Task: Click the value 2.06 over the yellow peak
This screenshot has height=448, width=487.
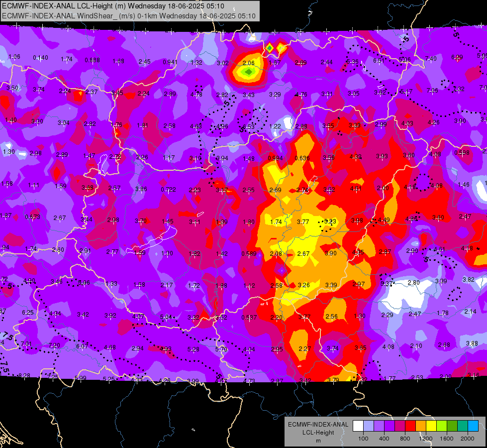Action: click(248, 63)
